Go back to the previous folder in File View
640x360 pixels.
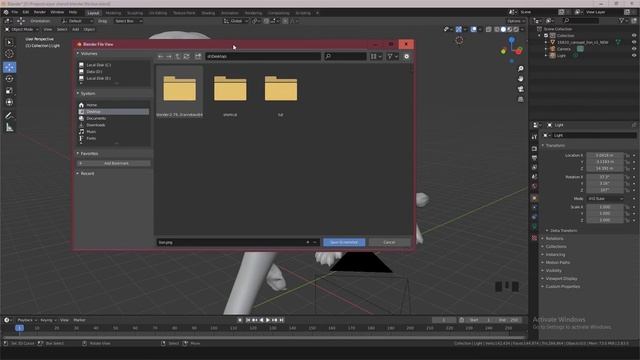(160, 56)
